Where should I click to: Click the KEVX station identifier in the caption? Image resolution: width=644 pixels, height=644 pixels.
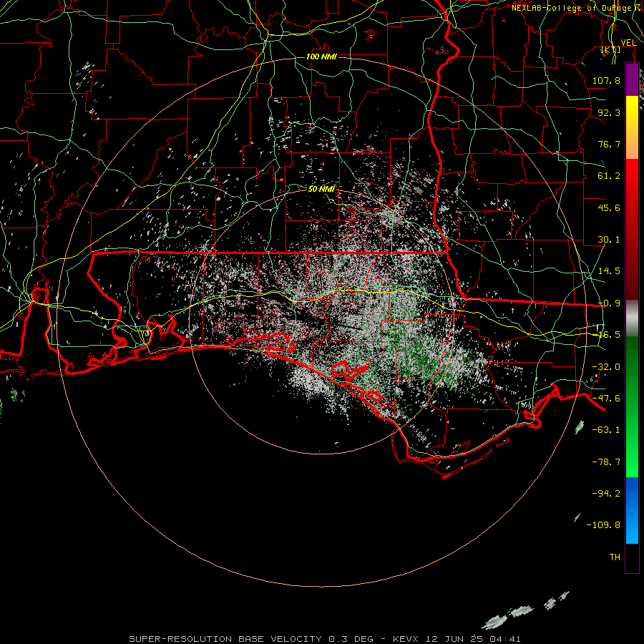pyautogui.click(x=407, y=639)
